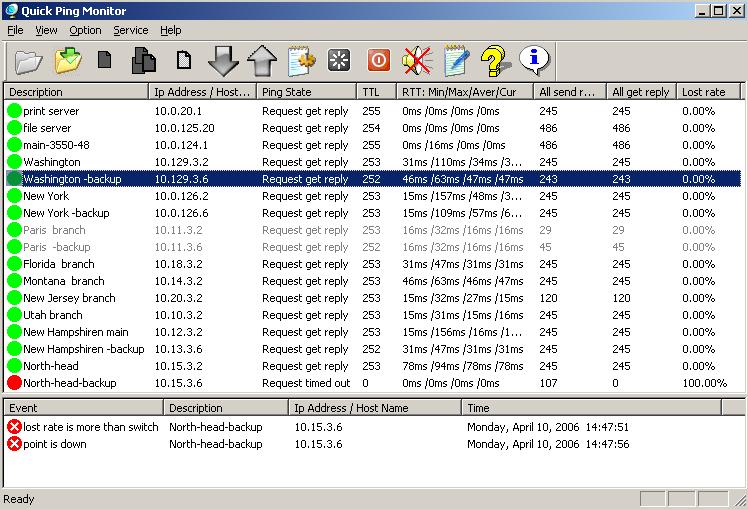Sort list by Lost rate column header
The width and height of the screenshot is (748, 509).
click(x=707, y=92)
